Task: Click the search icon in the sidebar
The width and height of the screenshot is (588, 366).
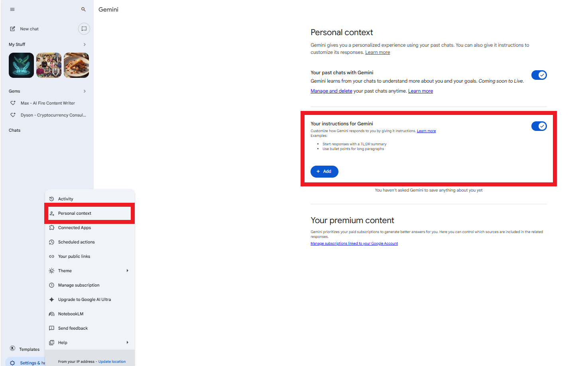Action: (x=83, y=9)
